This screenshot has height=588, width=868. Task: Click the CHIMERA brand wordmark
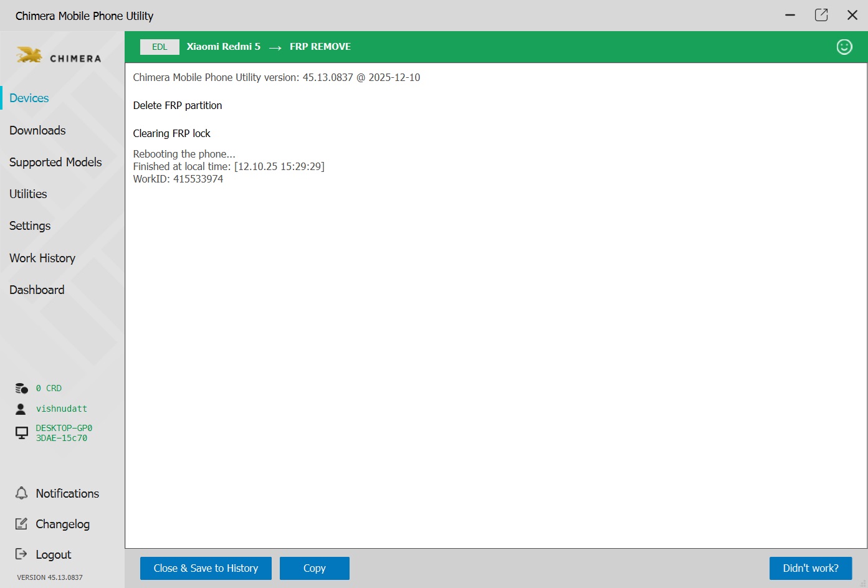[75, 59]
